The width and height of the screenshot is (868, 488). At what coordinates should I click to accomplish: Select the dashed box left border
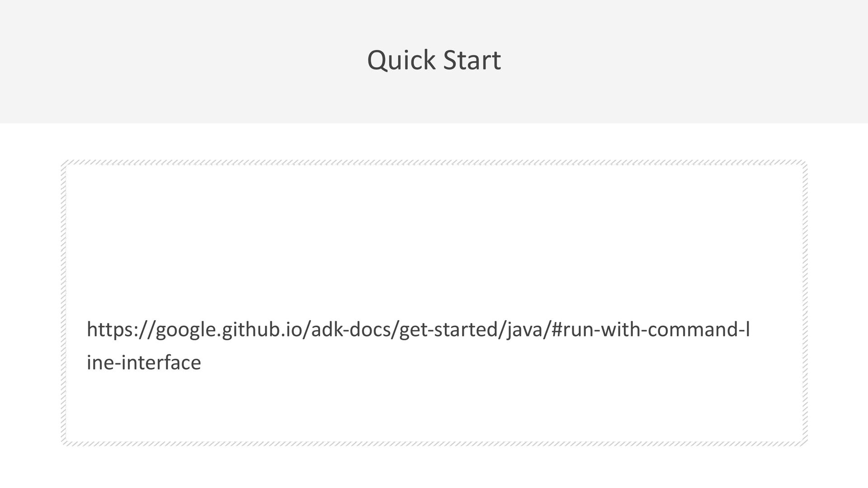coord(64,303)
